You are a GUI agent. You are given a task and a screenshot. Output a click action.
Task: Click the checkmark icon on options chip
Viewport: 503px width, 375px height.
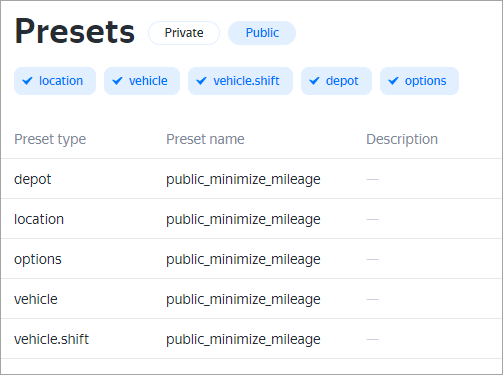[393, 81]
